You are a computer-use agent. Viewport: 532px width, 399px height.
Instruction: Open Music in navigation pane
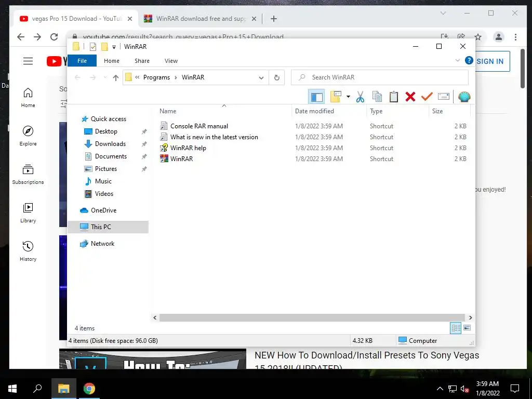click(103, 181)
